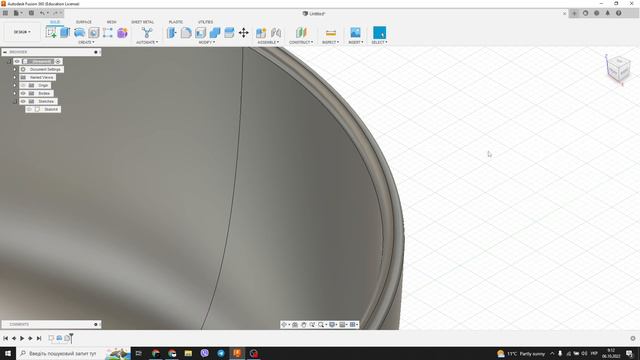Switch to the Solid tab
This screenshot has height=360, width=640.
point(55,22)
